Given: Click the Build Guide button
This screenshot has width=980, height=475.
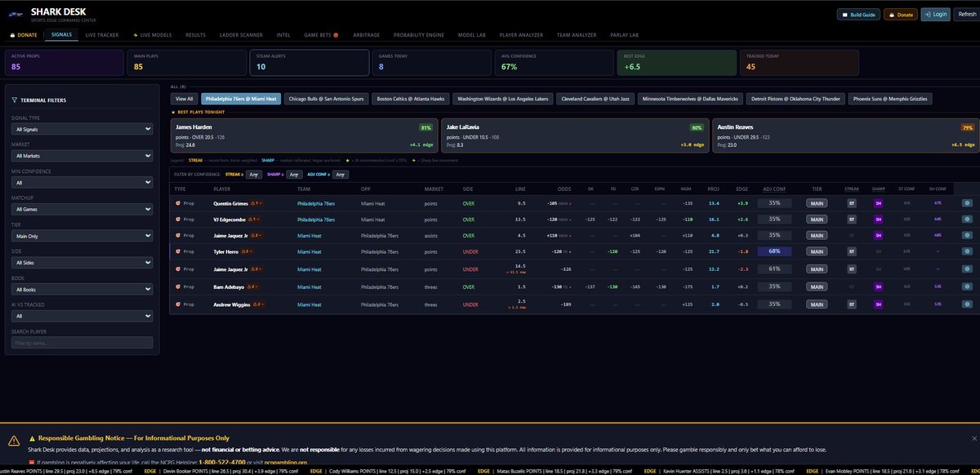Looking at the screenshot, I should pos(857,14).
